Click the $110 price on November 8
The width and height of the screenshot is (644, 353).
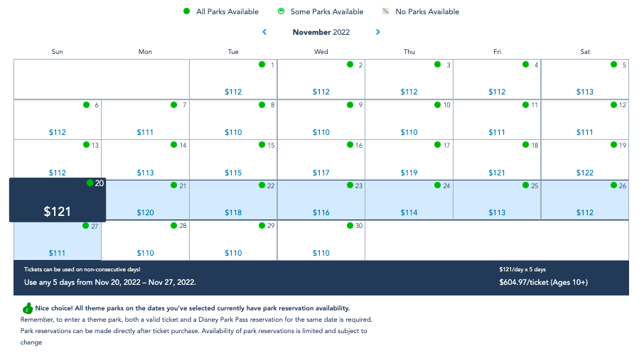pos(233,132)
